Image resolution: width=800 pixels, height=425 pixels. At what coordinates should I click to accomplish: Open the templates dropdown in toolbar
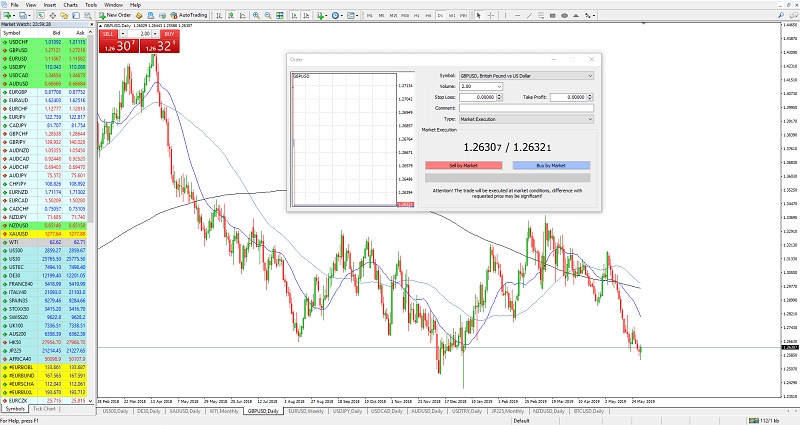click(353, 15)
